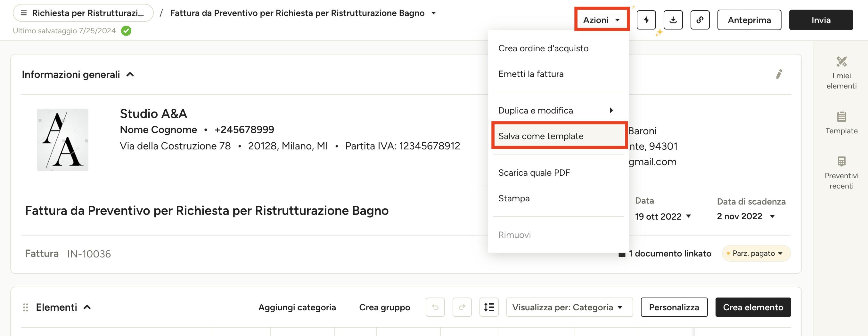Click the Anteprima button
The image size is (868, 336).
[x=749, y=20]
